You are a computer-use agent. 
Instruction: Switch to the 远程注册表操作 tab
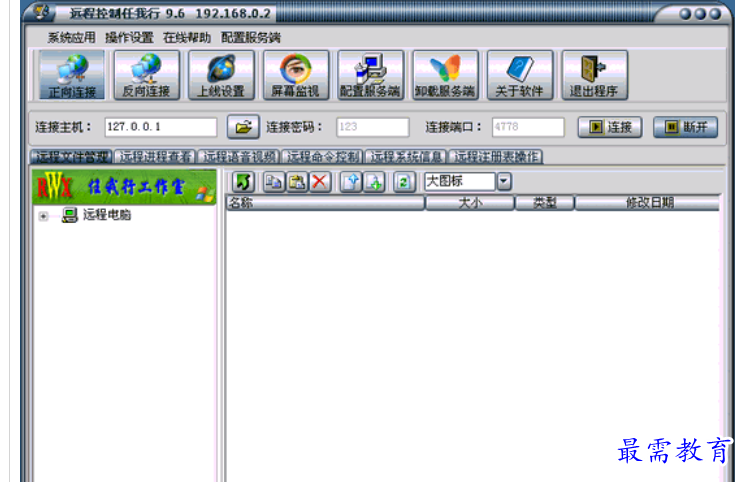pos(496,157)
